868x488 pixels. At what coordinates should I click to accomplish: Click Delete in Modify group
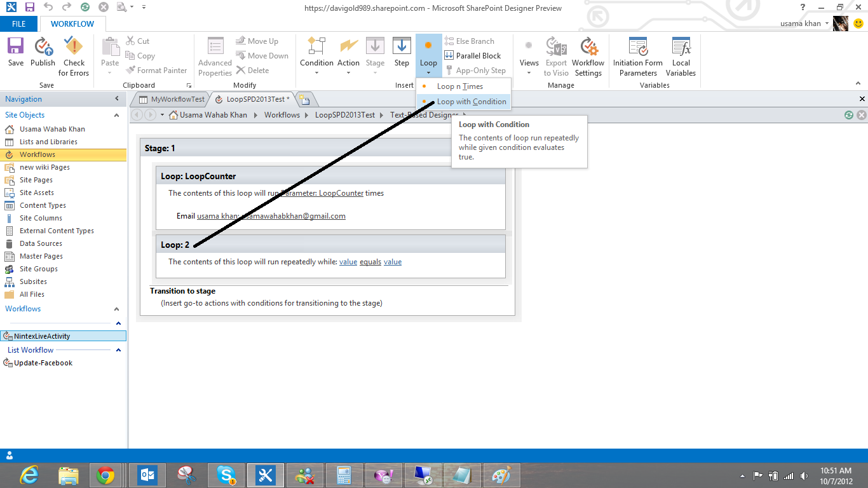click(253, 71)
